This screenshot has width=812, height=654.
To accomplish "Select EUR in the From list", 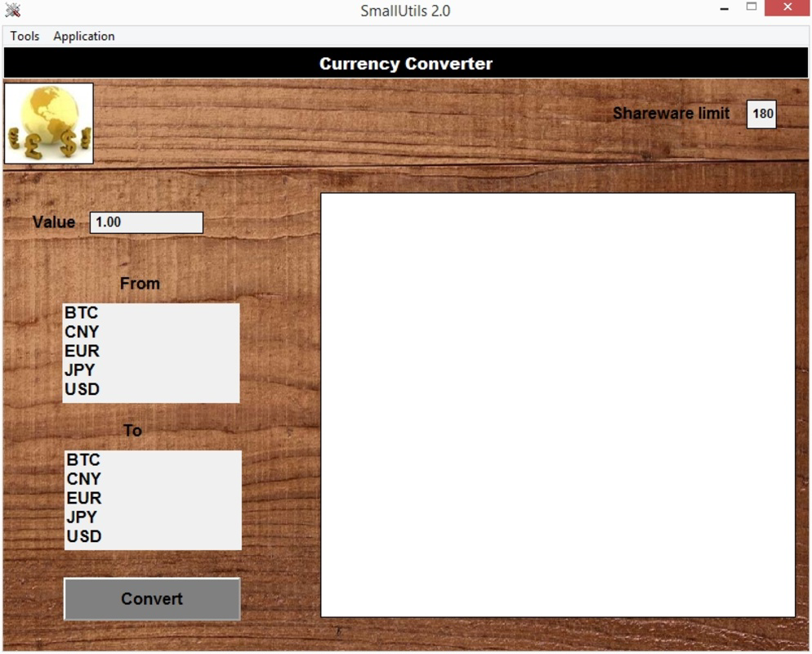I will click(150, 352).
